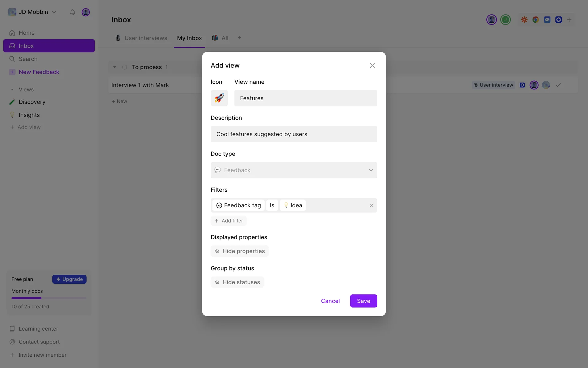Open notifications bell
Viewport: 588px width, 368px height.
click(73, 12)
